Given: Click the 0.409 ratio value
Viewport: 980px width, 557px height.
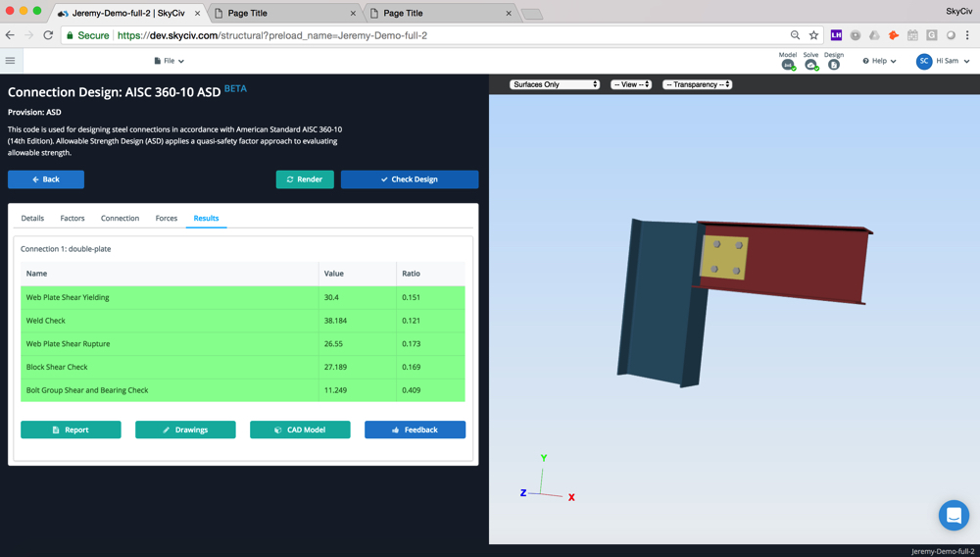Looking at the screenshot, I should coord(412,390).
